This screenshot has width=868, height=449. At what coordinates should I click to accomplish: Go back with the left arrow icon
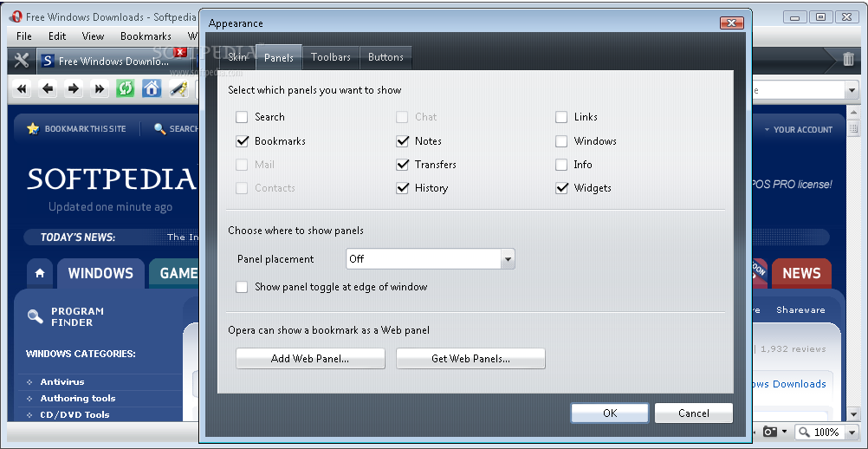pyautogui.click(x=49, y=88)
